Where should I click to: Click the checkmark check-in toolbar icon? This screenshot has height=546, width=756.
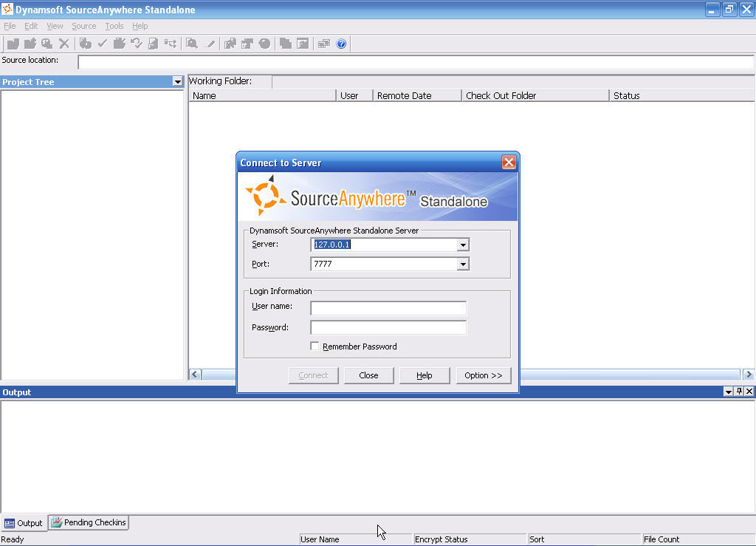click(x=102, y=44)
